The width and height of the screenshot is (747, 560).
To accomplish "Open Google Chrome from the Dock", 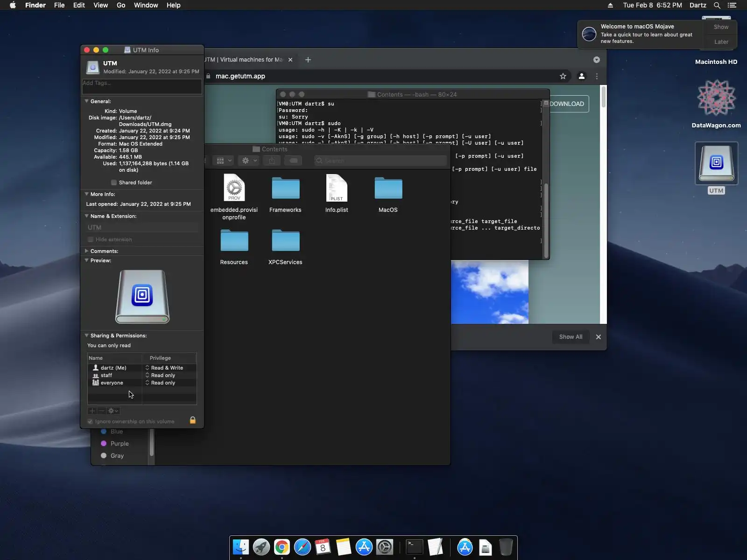I will pos(282,547).
